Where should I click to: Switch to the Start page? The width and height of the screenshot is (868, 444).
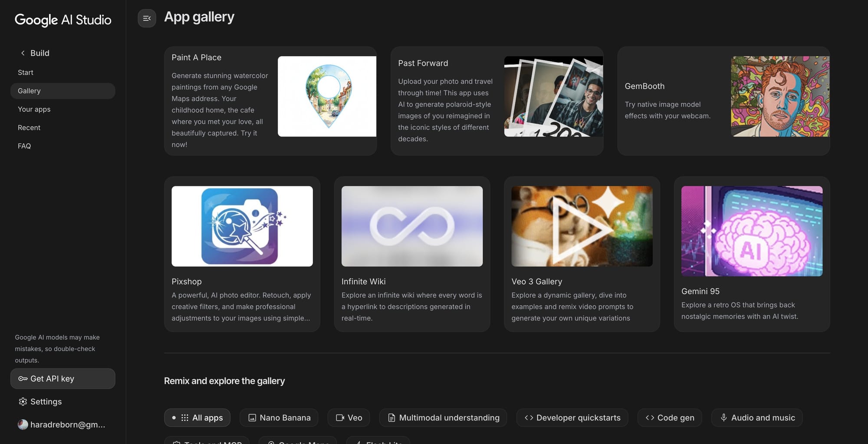[x=25, y=72]
